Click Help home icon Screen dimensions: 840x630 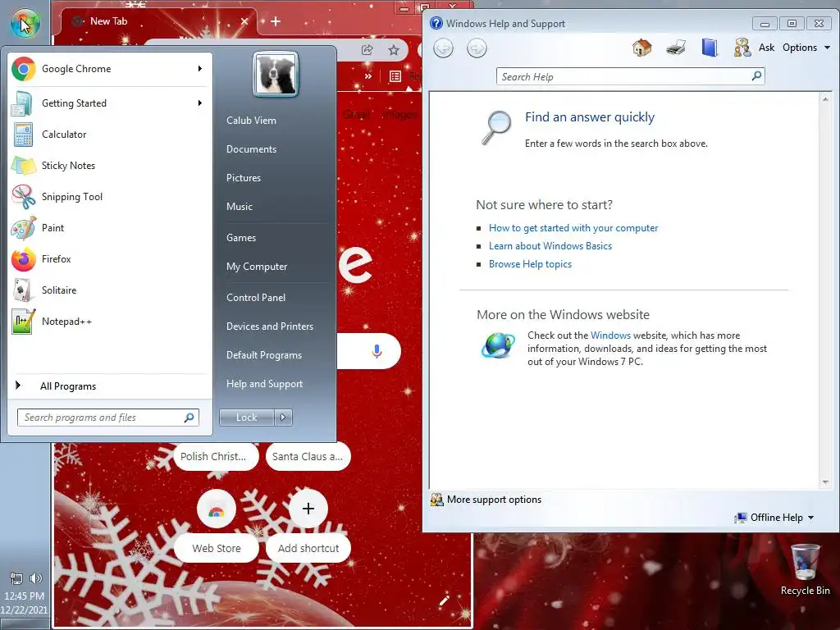pos(641,48)
